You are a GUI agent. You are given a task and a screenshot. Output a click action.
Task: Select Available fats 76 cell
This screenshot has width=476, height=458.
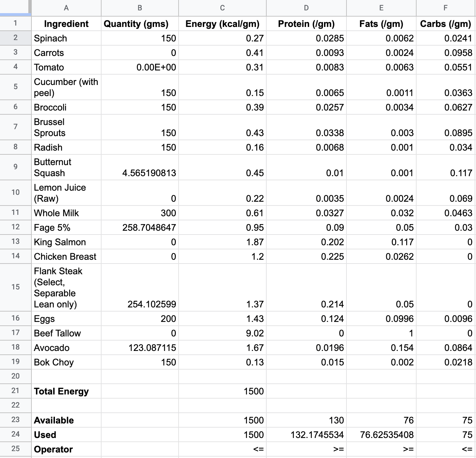point(381,420)
